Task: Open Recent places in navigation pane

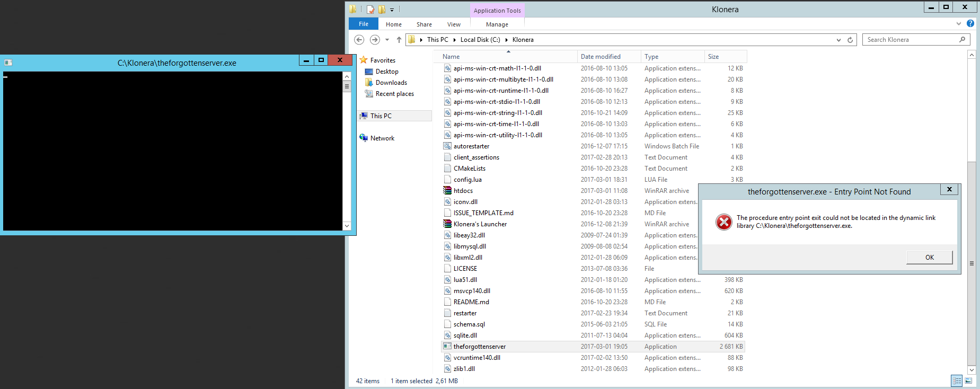Action: (x=394, y=94)
